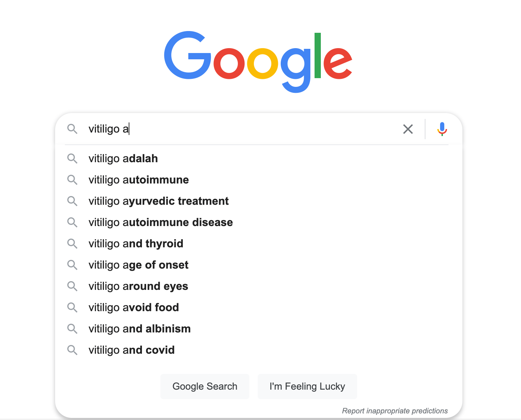Click the microphone voice search icon
The image size is (521, 420).
click(x=442, y=129)
